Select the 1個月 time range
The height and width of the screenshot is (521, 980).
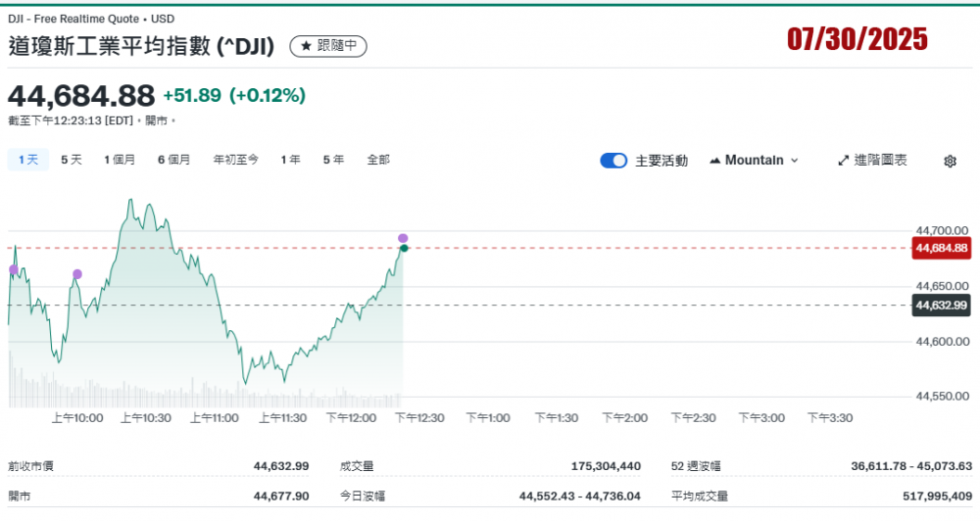(x=120, y=160)
